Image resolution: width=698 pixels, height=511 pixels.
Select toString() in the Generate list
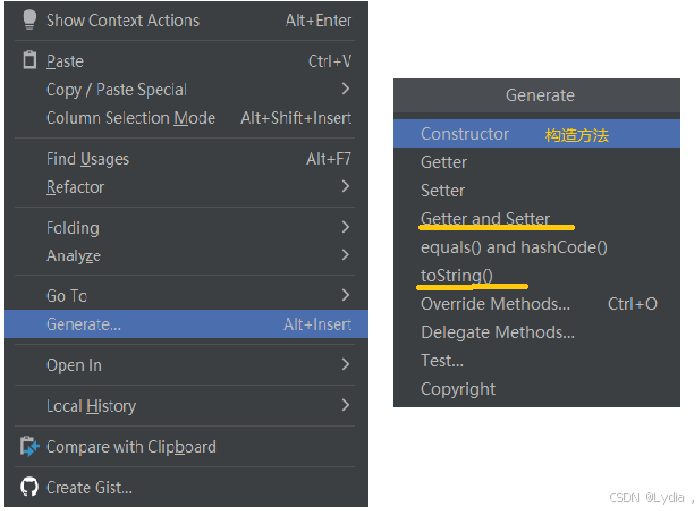(x=457, y=275)
